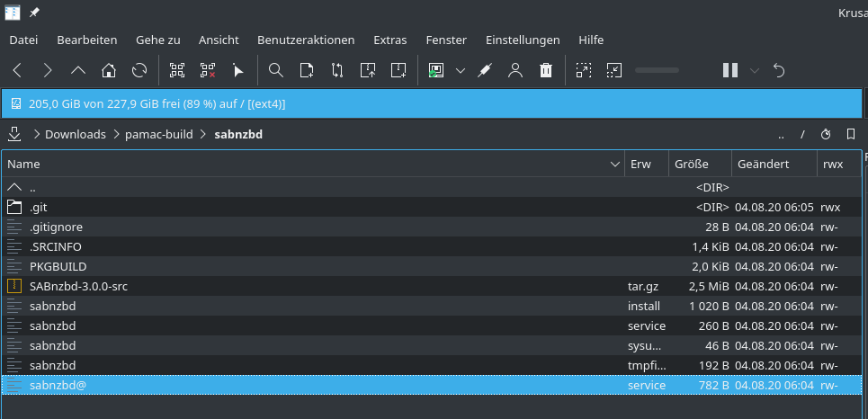This screenshot has height=419, width=868.
Task: Select the sabnzbd@ service file
Action: 431,385
